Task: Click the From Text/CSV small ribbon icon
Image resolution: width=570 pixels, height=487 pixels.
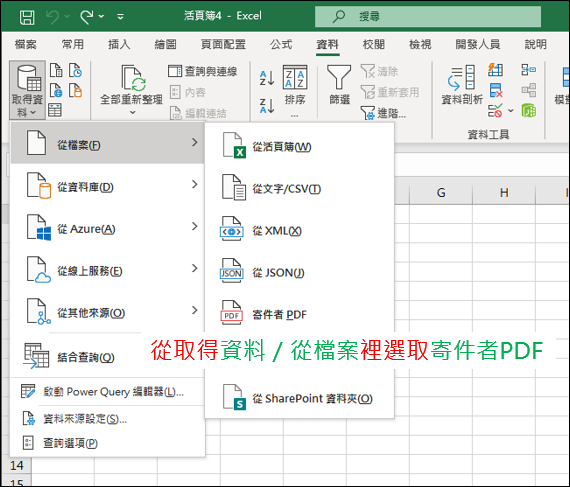Action: coord(56,70)
